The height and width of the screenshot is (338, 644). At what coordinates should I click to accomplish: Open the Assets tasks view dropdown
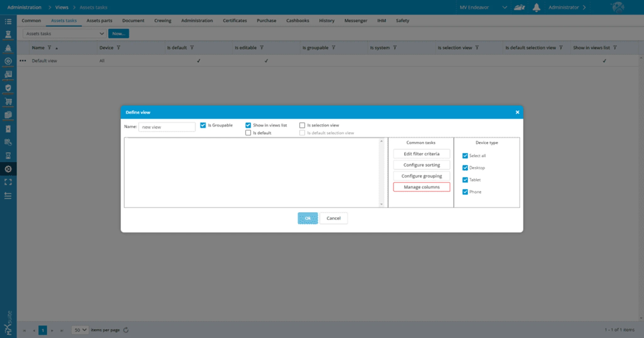click(64, 34)
